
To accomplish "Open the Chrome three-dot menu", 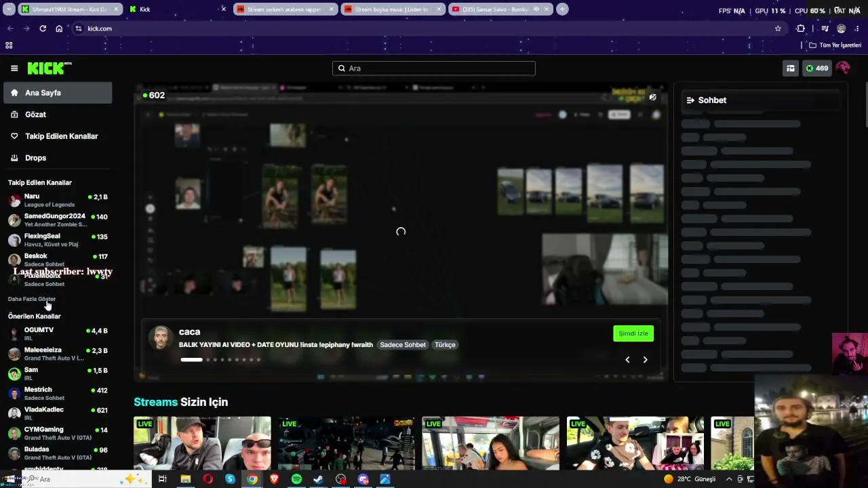I will point(858,28).
